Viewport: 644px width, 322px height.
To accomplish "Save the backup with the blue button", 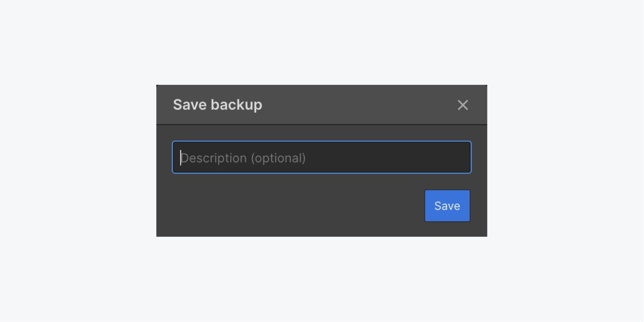I will point(447,206).
